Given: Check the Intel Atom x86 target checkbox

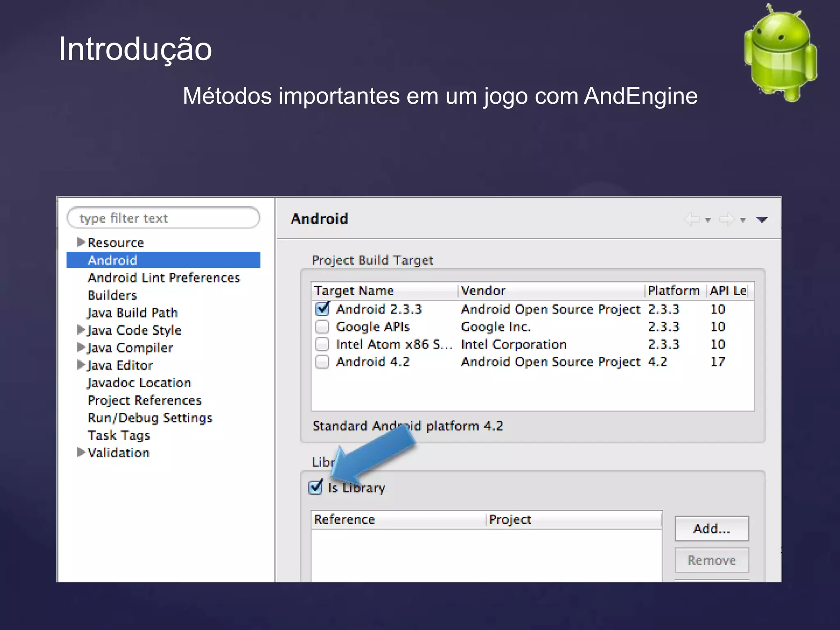Looking at the screenshot, I should pos(322,344).
